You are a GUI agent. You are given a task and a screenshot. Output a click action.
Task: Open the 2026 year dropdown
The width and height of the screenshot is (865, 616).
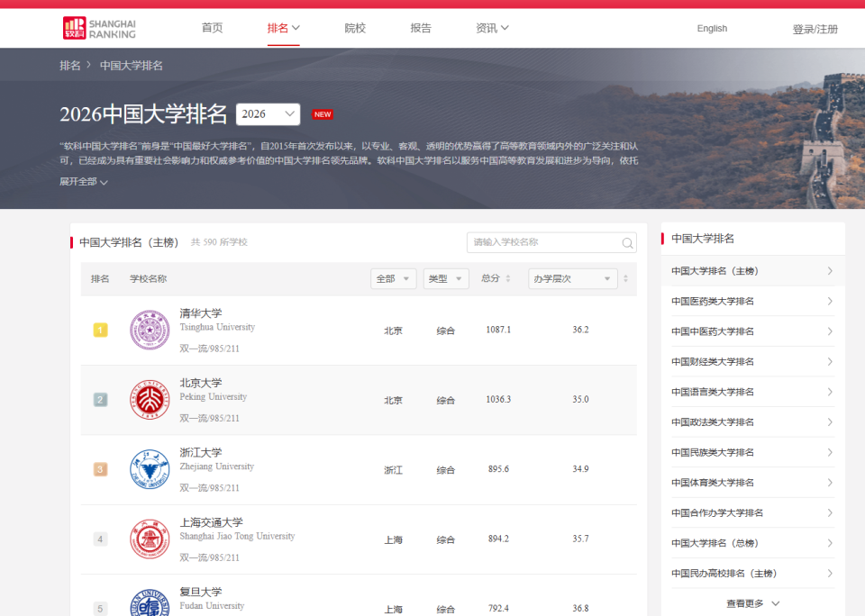pos(269,114)
